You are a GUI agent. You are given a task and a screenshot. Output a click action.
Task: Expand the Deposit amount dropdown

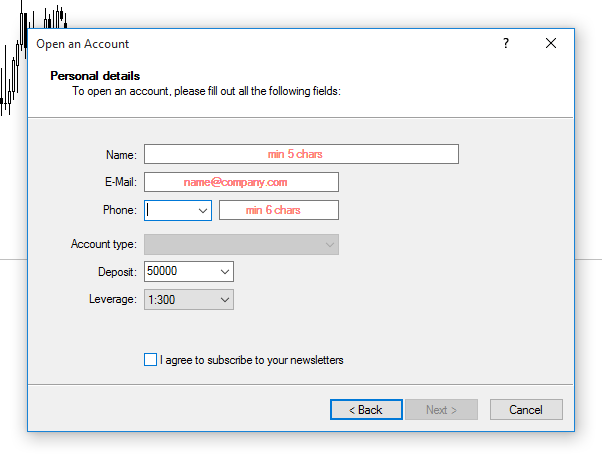pos(189,271)
